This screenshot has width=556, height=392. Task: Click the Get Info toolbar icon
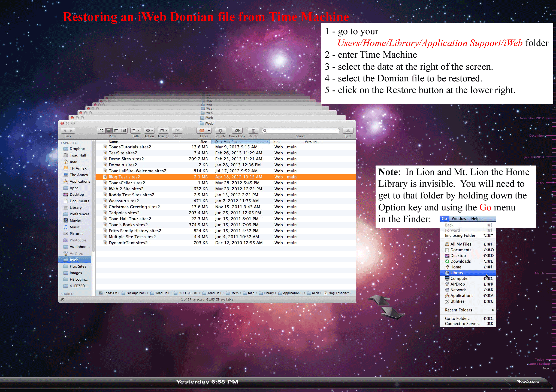pyautogui.click(x=220, y=131)
